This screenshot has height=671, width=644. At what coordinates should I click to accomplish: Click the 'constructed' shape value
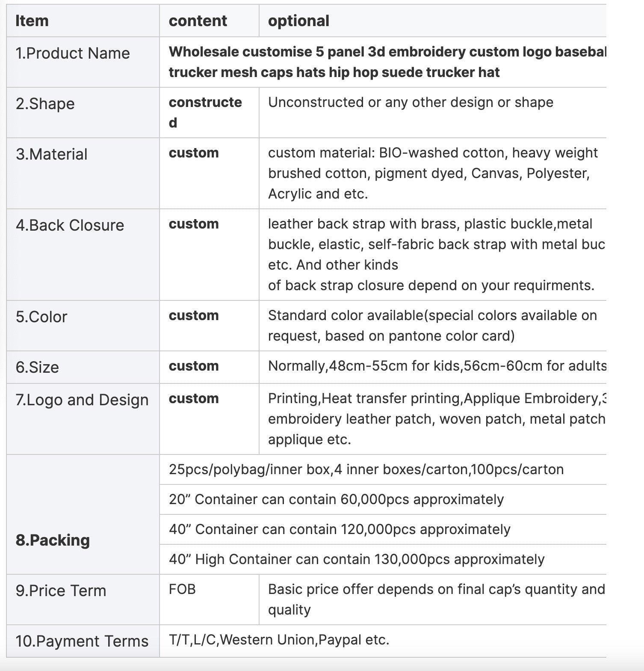[x=205, y=113]
